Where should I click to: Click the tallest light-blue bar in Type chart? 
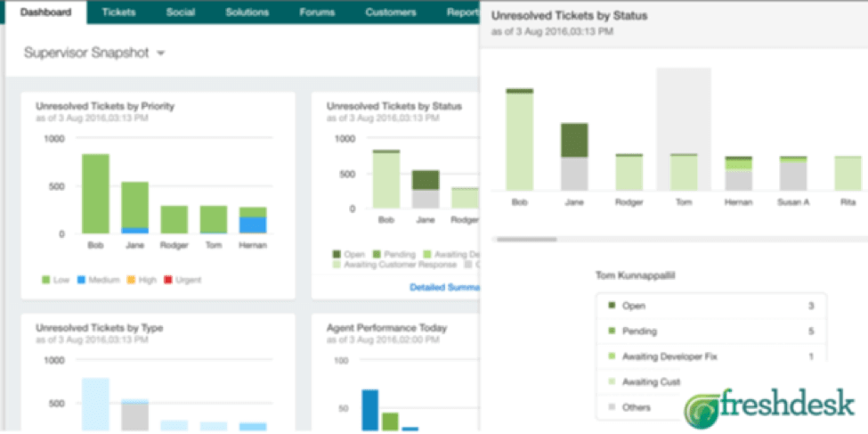click(95, 405)
